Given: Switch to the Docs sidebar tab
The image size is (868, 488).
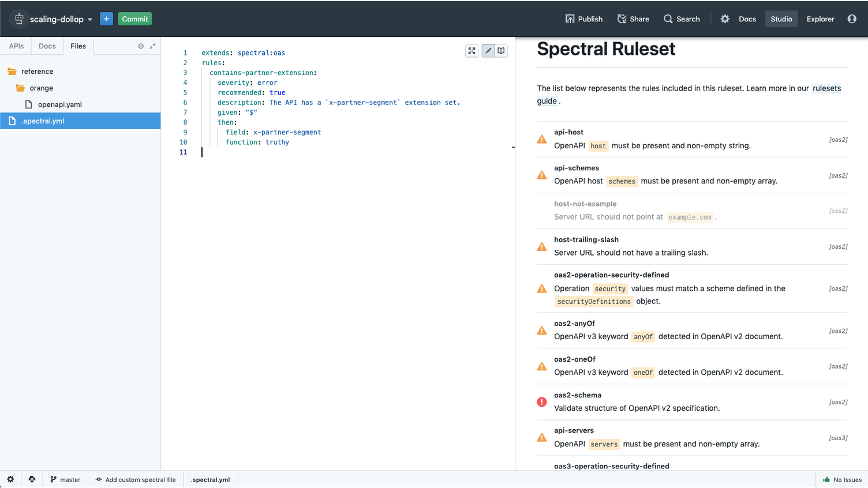Looking at the screenshot, I should click(x=47, y=46).
